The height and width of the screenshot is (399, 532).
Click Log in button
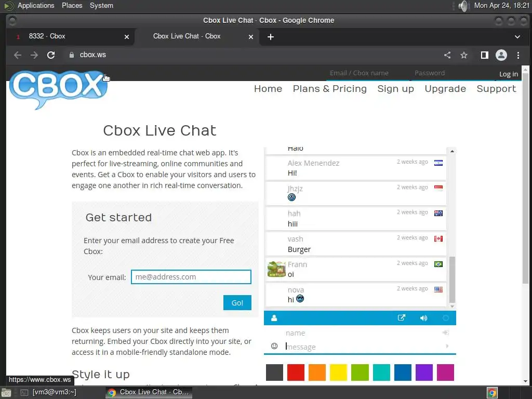coord(508,74)
